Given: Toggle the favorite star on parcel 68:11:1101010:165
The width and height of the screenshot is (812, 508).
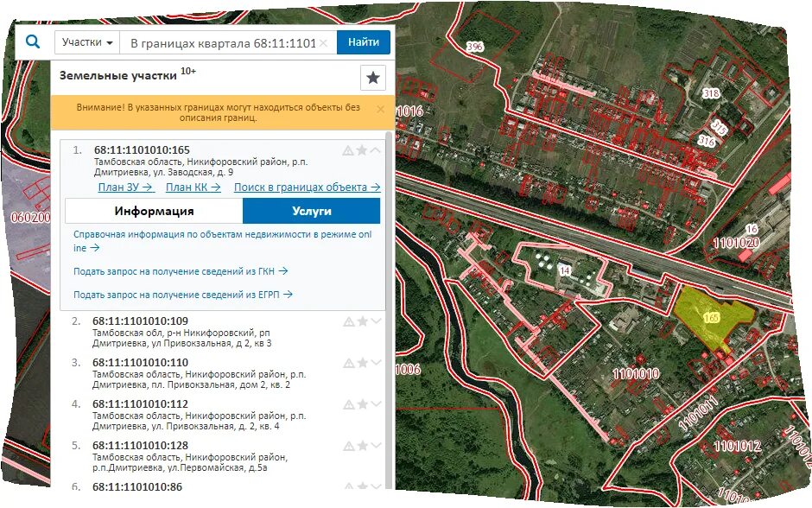Looking at the screenshot, I should click(x=361, y=149).
